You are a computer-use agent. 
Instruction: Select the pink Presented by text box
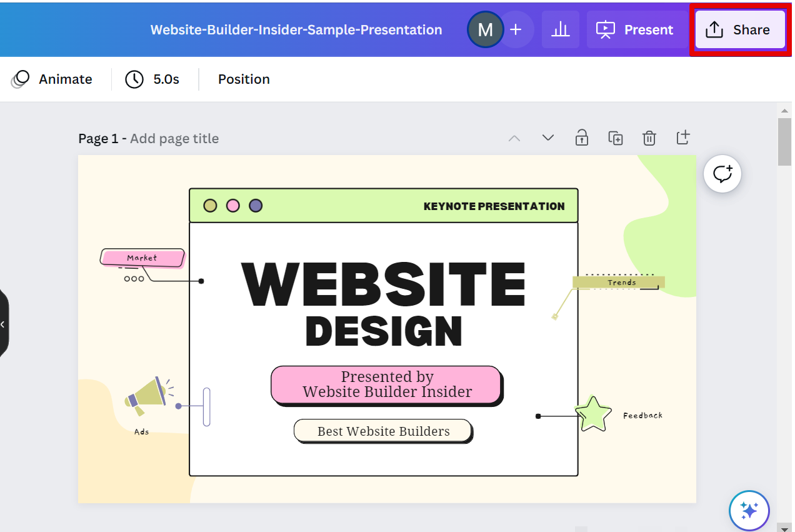386,384
